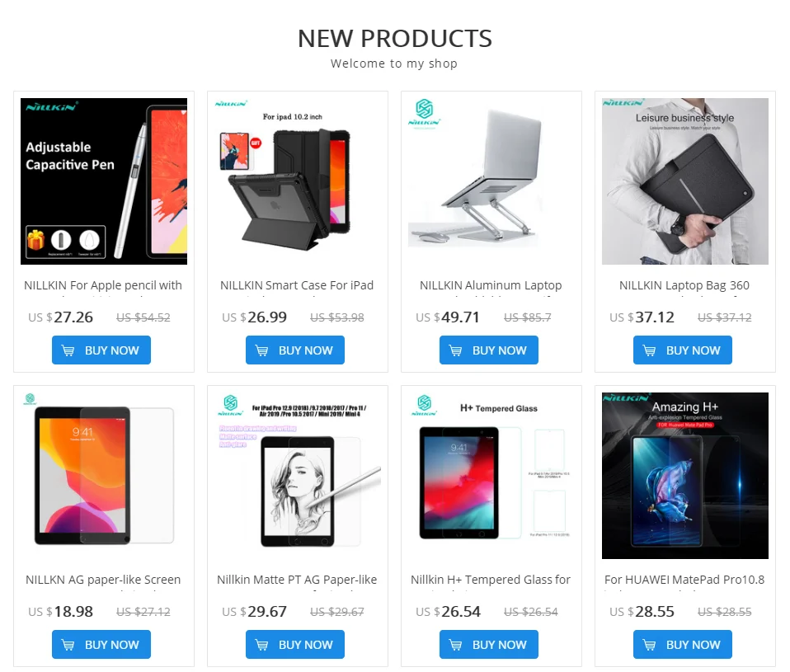Buy the $37.12 Laptop Bag 360 now

click(x=683, y=350)
